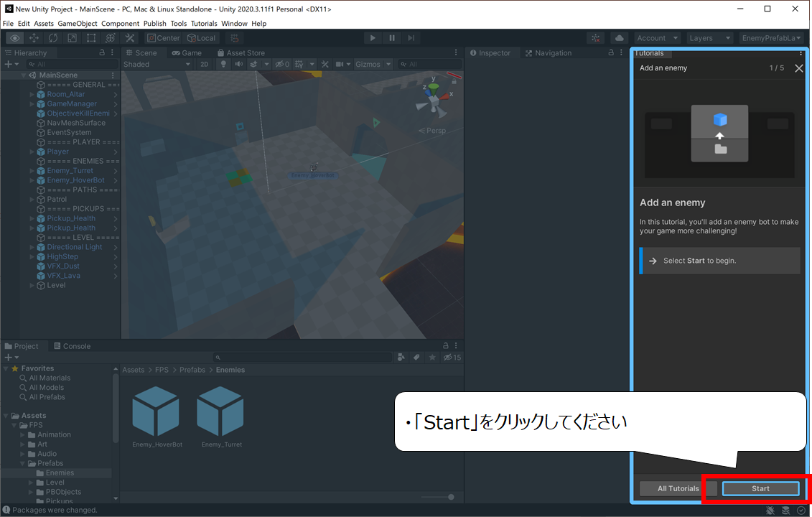The height and width of the screenshot is (517, 812).
Task: Collapse the MainScene root in Hierarchy
Action: (23, 75)
